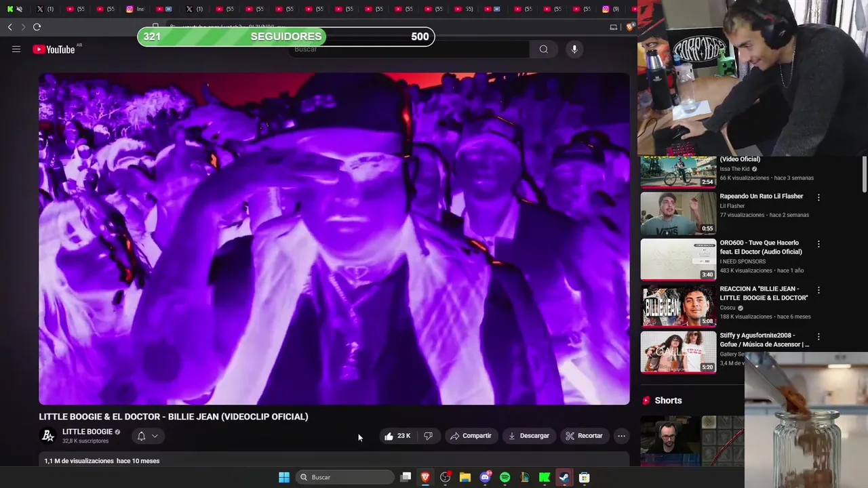The image size is (868, 488).
Task: Open Spotify from taskbar
Action: point(505,477)
